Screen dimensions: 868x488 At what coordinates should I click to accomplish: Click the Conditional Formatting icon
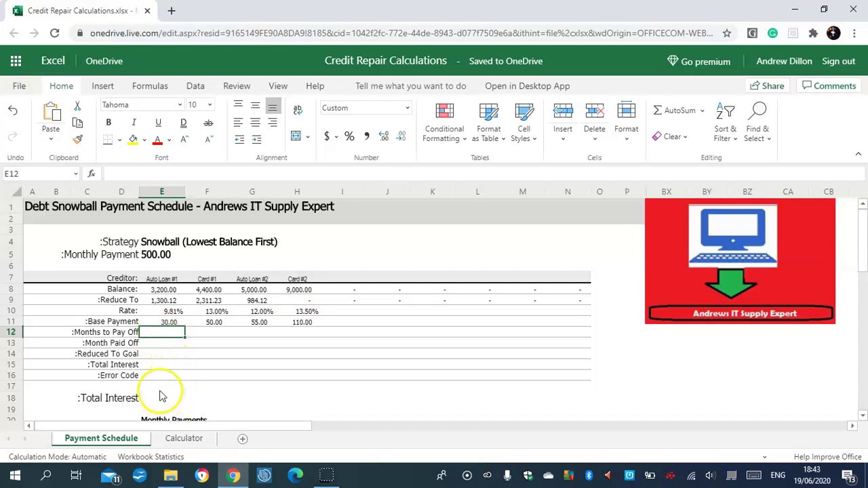tap(445, 111)
